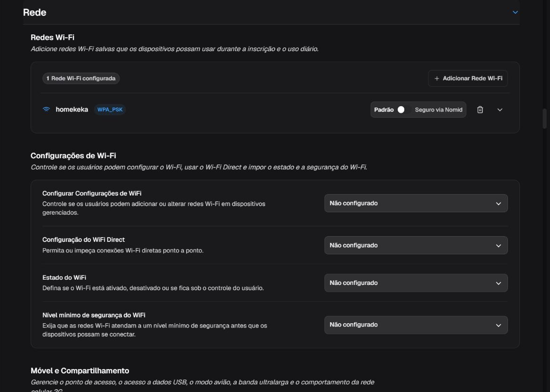
Task: Click Seguro via Nomid label
Action: (439, 109)
